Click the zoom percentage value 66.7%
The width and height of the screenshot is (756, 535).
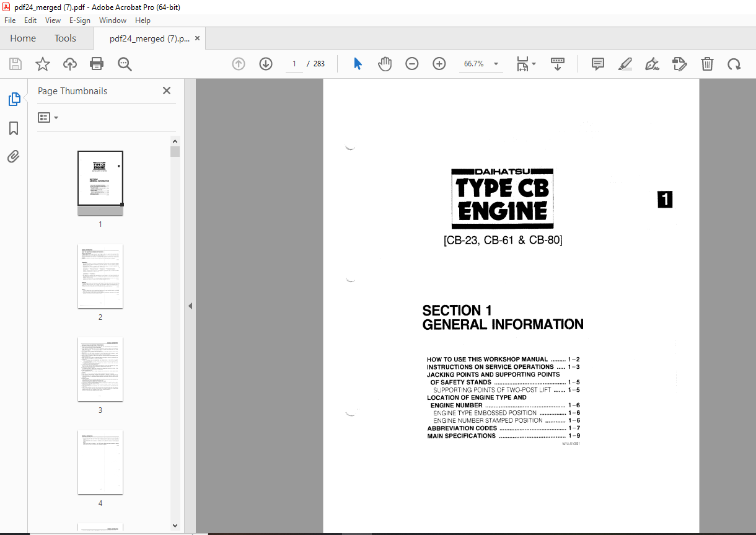tap(473, 64)
